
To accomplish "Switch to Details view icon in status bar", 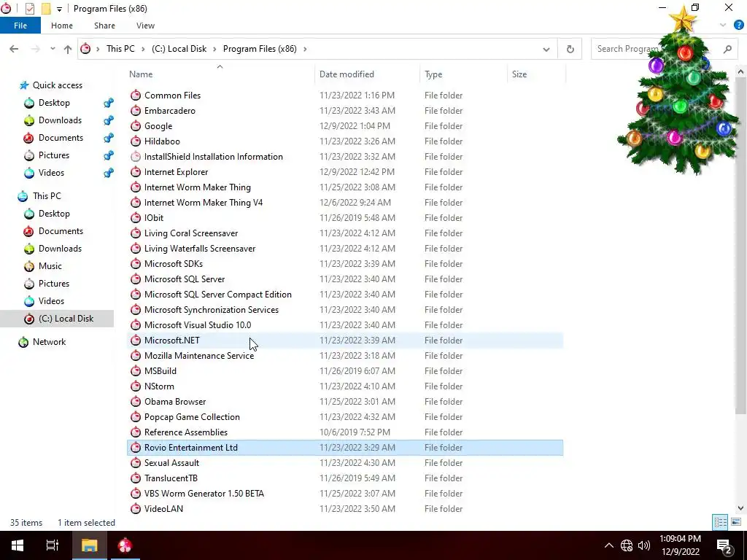I will [x=720, y=522].
